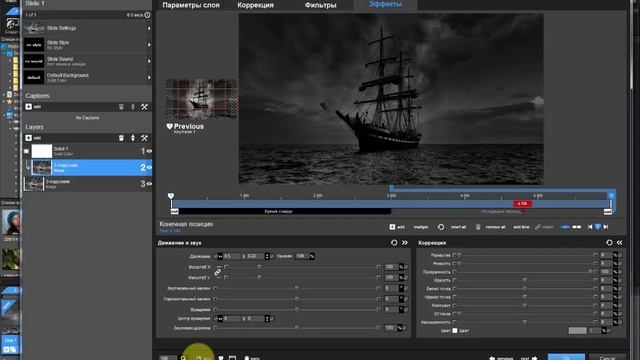640x360 pixels.
Task: Toggle visibility of layer 1 Solid
Action: click(x=149, y=151)
